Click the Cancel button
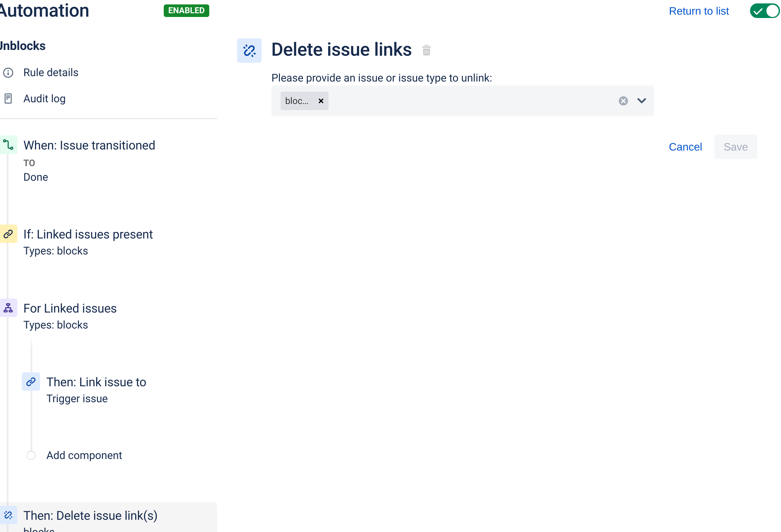Viewport: 781px width, 532px height. pos(685,147)
